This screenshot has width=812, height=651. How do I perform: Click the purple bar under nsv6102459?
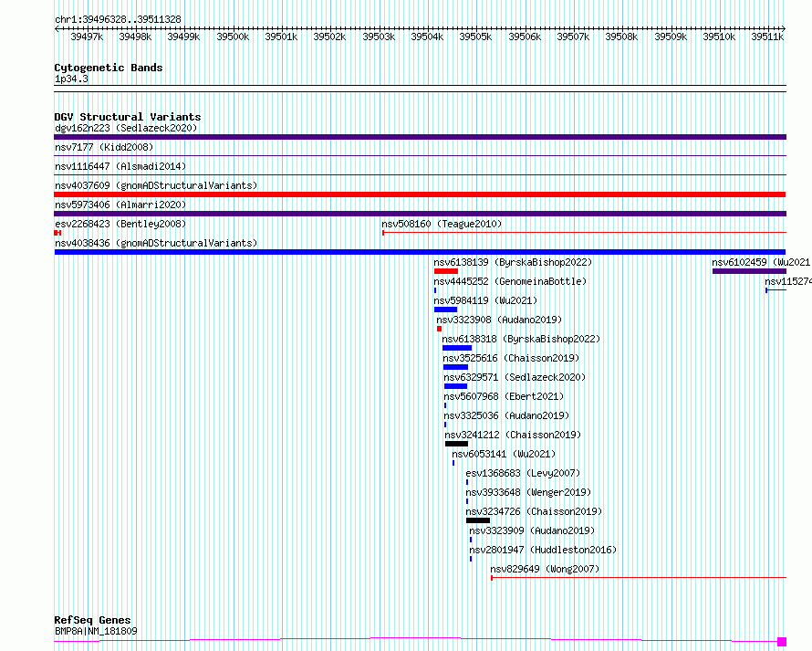(749, 271)
